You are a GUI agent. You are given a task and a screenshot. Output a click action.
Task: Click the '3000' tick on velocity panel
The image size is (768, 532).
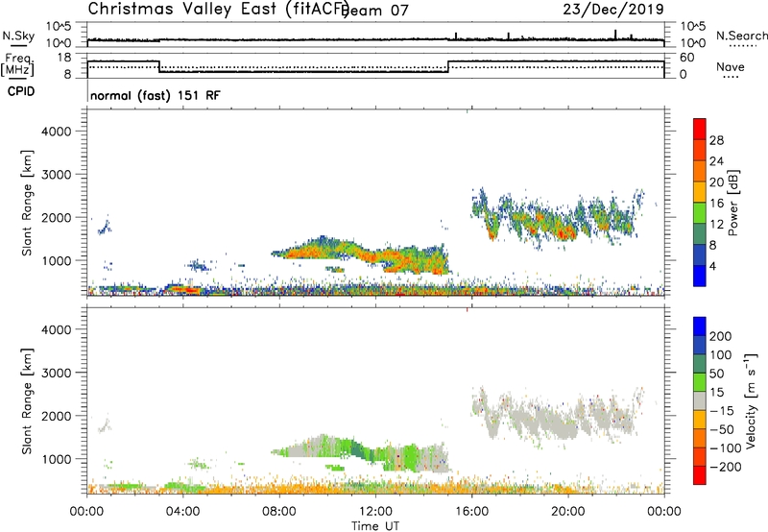(x=56, y=373)
